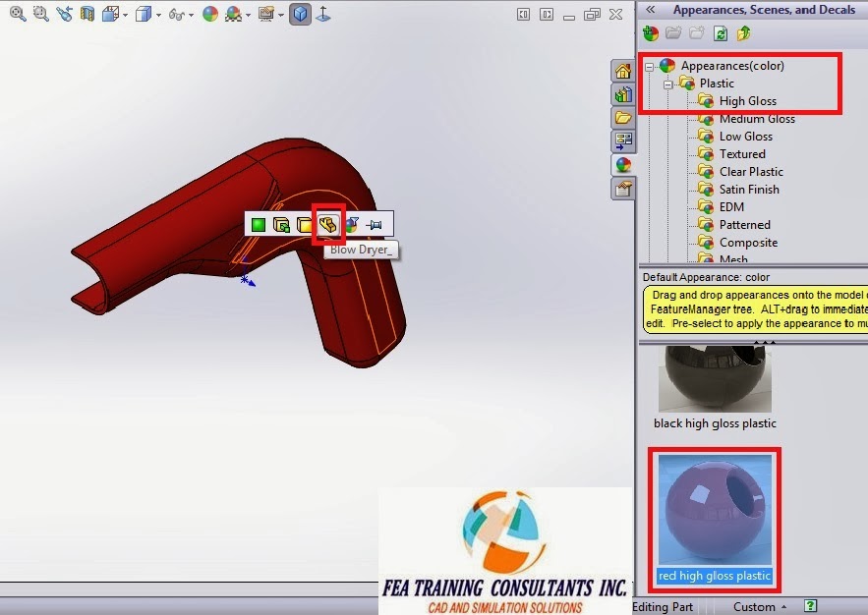Viewport: 868px width, 615px height.
Task: Click the Custom Properties task pane icon
Action: [x=624, y=188]
